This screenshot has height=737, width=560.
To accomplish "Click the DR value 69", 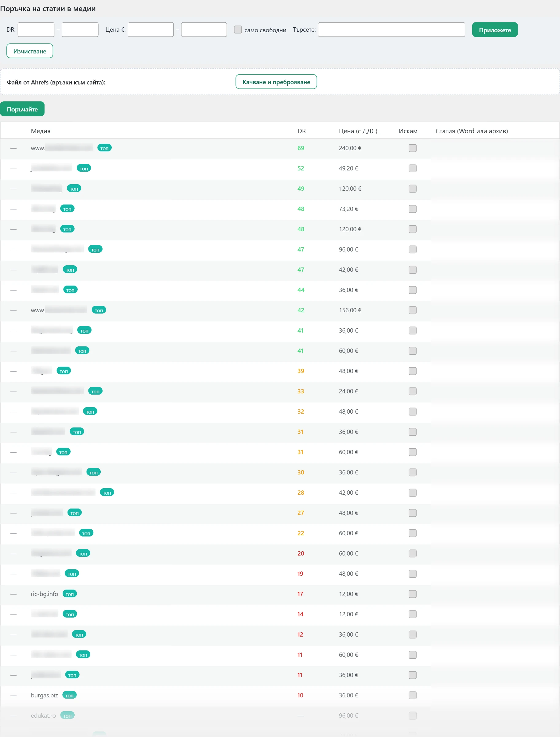I will (x=301, y=148).
